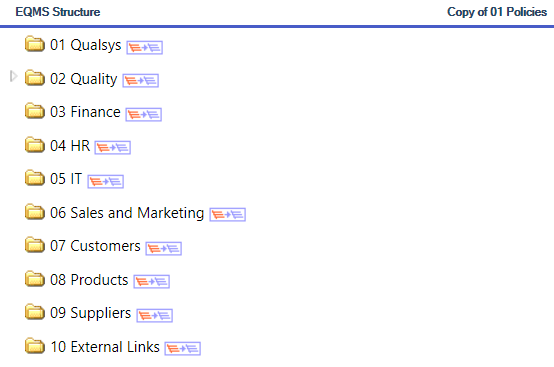Click the copy-structure icon beside 03 Finance

click(144, 114)
